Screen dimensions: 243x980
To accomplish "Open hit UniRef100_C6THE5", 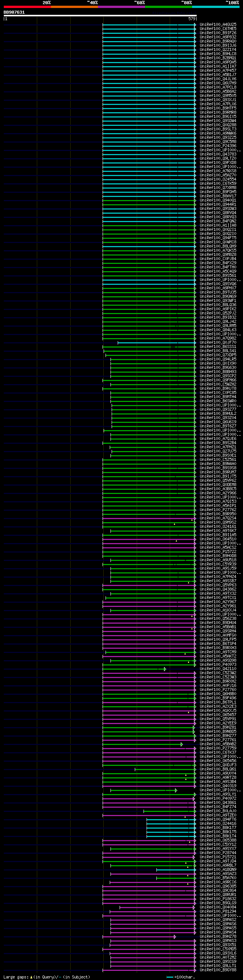I will (x=218, y=29).
